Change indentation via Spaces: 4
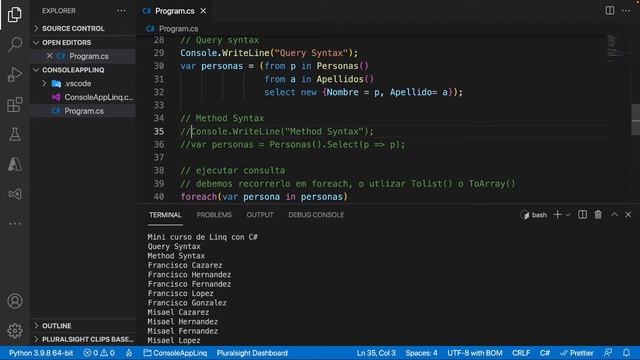 pyautogui.click(x=421, y=353)
